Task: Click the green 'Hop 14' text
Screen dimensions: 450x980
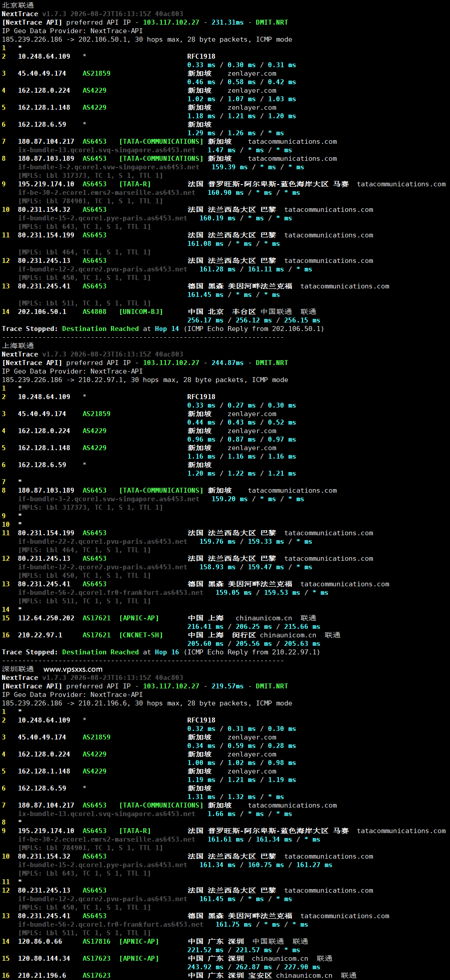Action: (x=167, y=329)
